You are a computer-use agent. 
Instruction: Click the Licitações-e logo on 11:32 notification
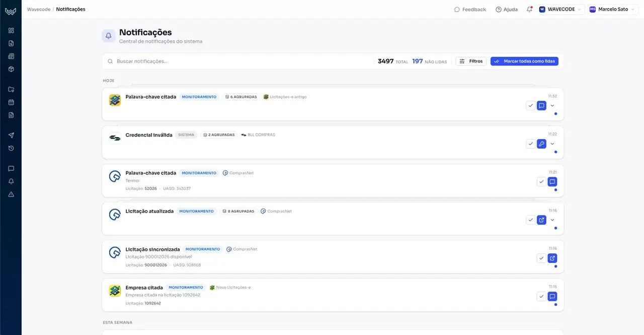[115, 100]
